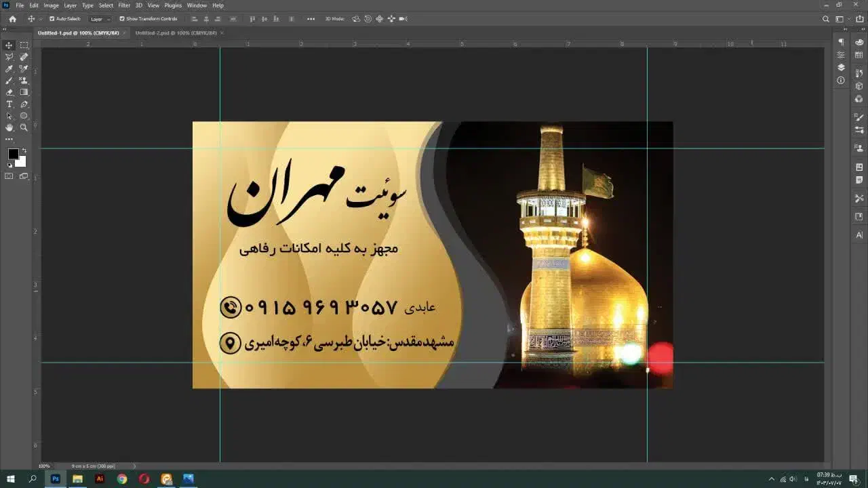Open the workspace switcher dropdown
Screen dimensions: 868x488
pyautogui.click(x=841, y=19)
